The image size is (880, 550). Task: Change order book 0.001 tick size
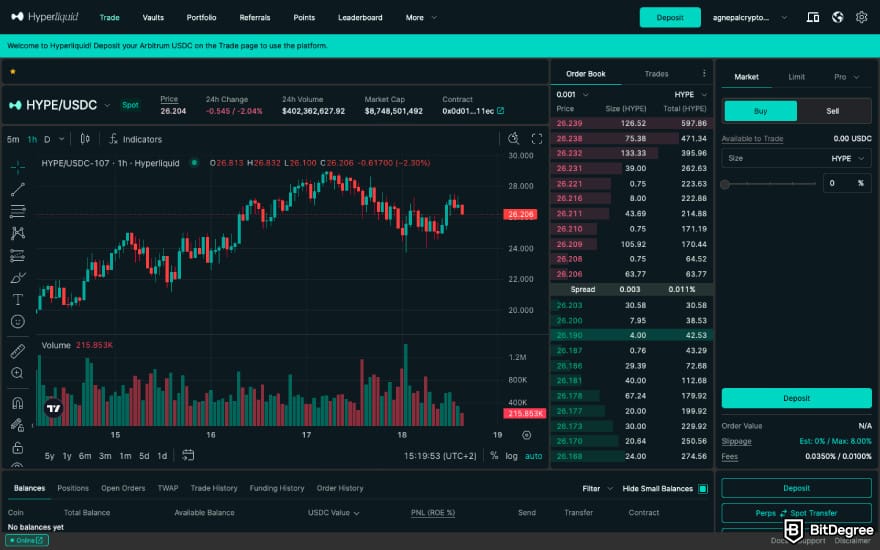click(572, 94)
